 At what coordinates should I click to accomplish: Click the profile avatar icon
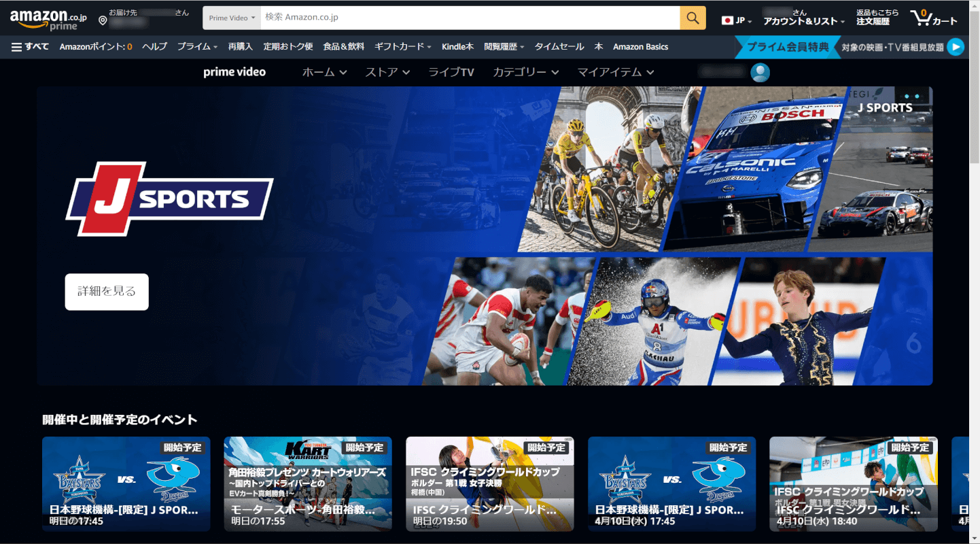[x=760, y=72]
